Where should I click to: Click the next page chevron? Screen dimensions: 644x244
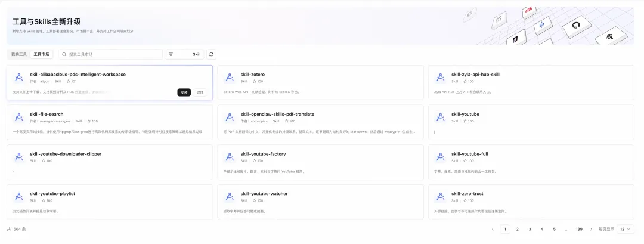click(591, 229)
